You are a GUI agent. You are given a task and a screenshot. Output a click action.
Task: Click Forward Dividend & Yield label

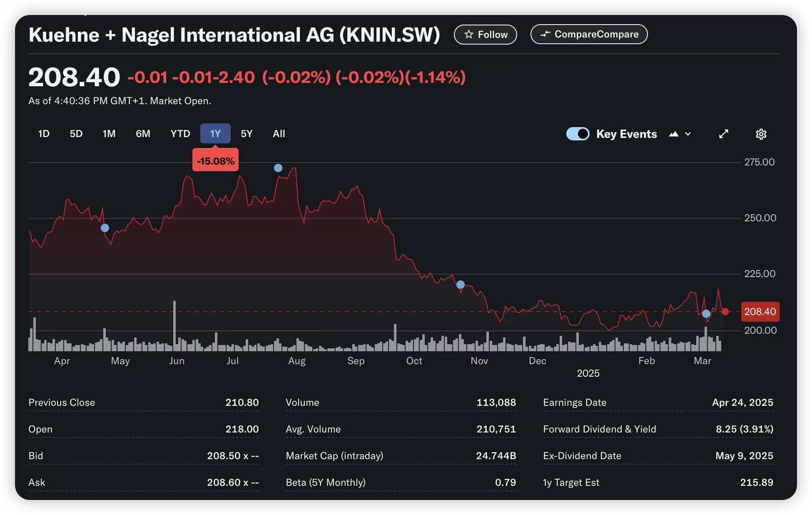tap(600, 429)
